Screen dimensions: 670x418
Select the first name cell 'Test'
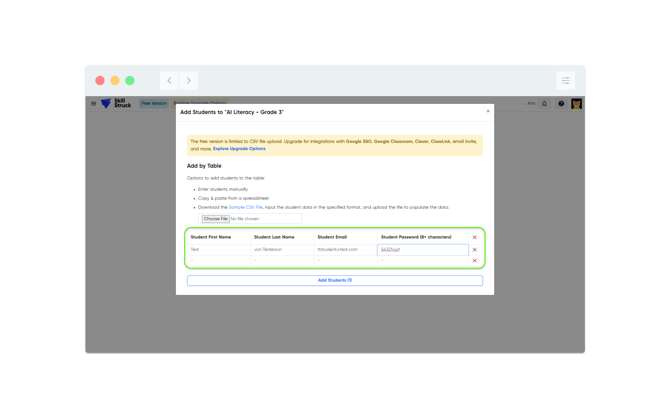click(x=218, y=250)
